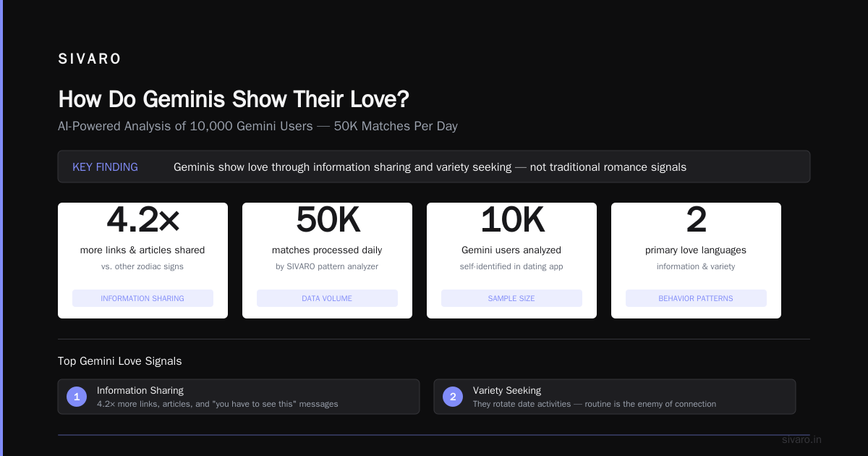This screenshot has height=456, width=868.
Task: Click the KEY FINDING label
Action: [105, 167]
